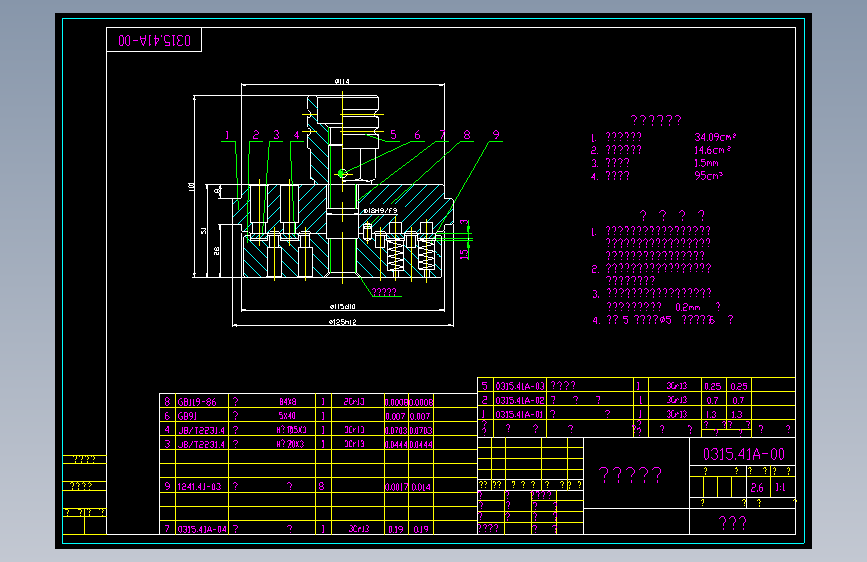Select part balloon number 8
This screenshot has width=867, height=562.
pos(467,134)
